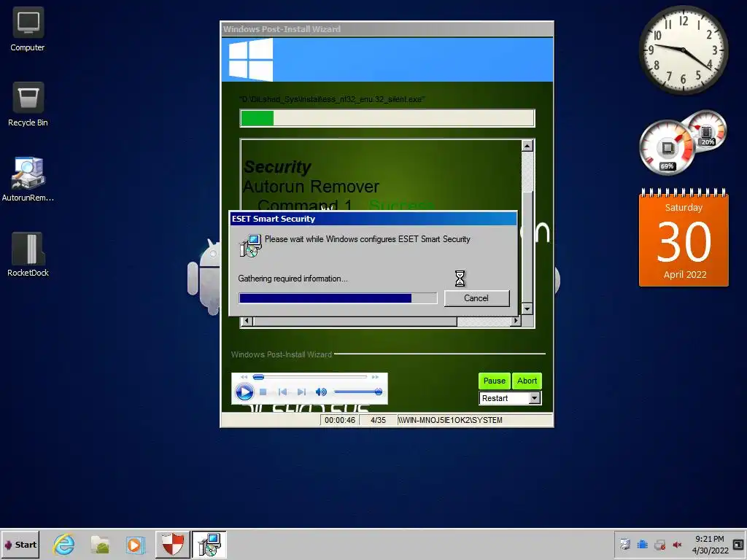Switch to the red shield taskbar app
747x560 pixels.
tap(172, 544)
